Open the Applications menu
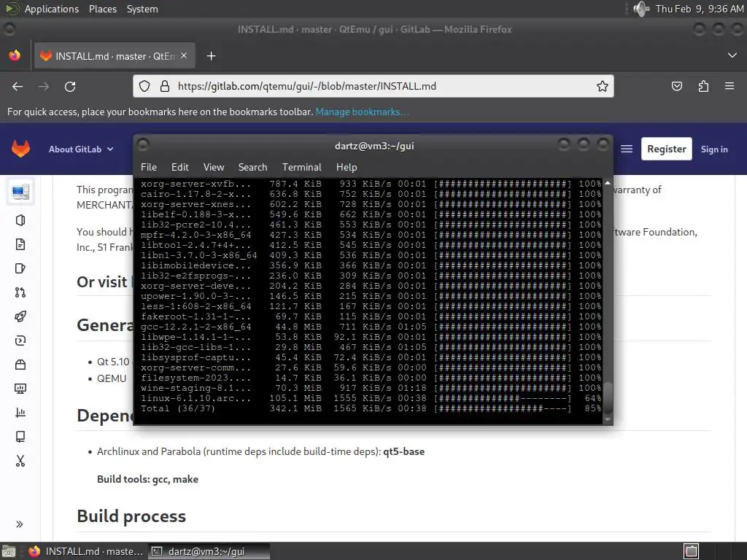 click(x=52, y=9)
